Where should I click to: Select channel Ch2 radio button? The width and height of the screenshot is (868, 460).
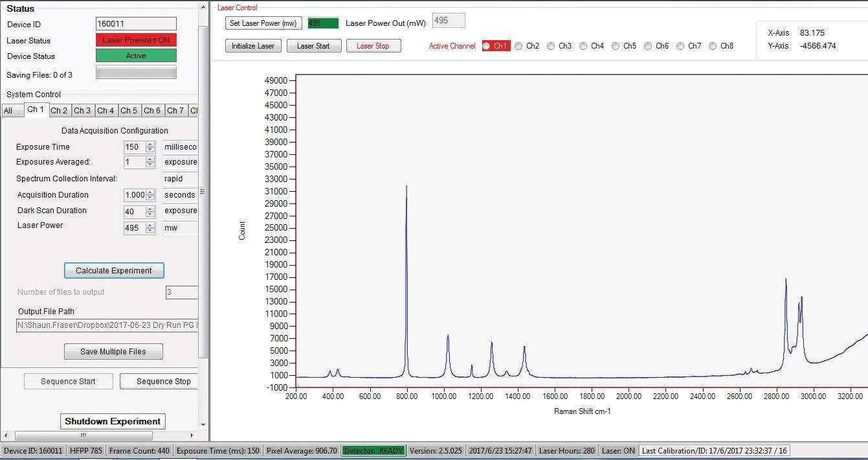pyautogui.click(x=518, y=46)
